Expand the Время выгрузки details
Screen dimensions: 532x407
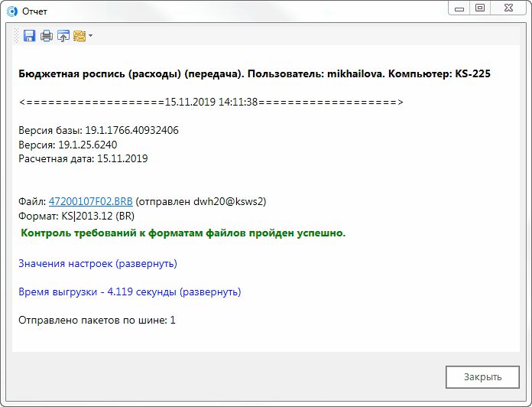click(x=129, y=291)
